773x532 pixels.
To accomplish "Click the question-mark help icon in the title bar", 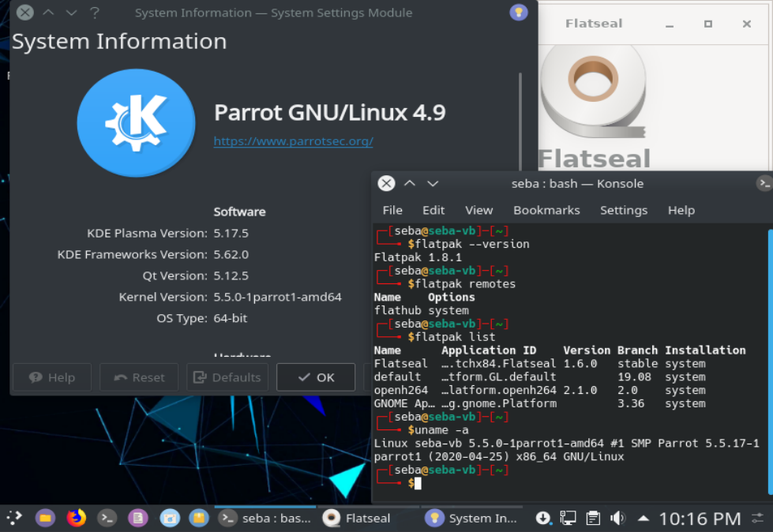I will tap(95, 13).
